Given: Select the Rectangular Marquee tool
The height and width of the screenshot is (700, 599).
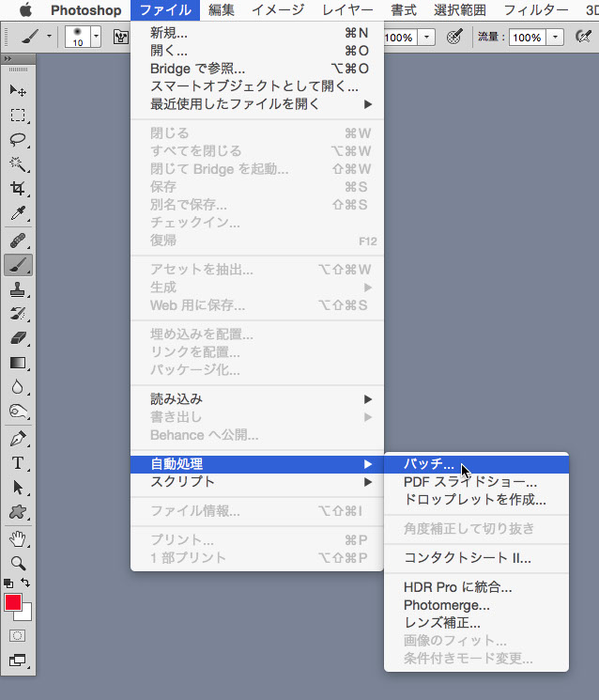Looking at the screenshot, I should pyautogui.click(x=18, y=116).
